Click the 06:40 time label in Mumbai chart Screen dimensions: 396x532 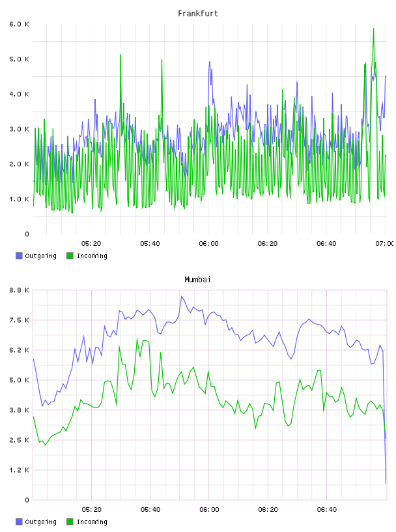327,509
